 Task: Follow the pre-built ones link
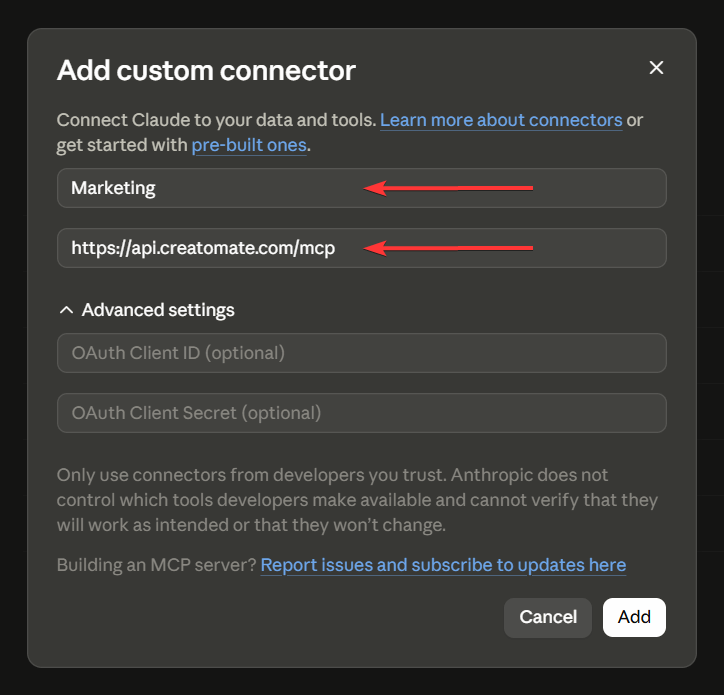pyautogui.click(x=249, y=145)
